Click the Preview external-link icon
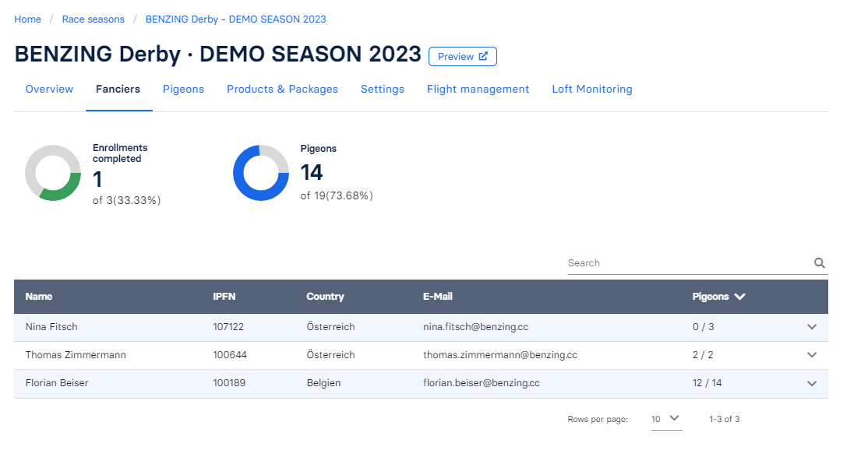868x461 pixels. click(483, 56)
